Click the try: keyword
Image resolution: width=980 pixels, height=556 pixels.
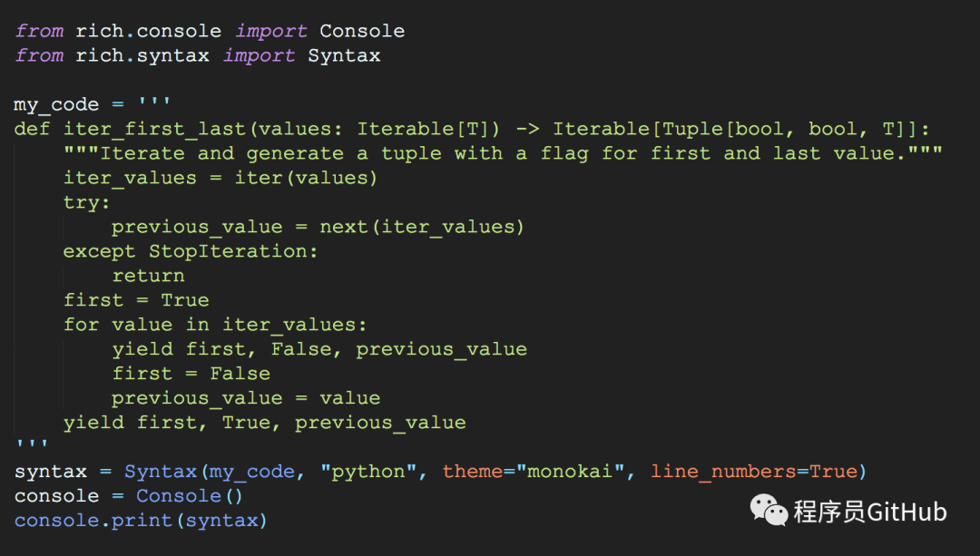pyautogui.click(x=86, y=202)
